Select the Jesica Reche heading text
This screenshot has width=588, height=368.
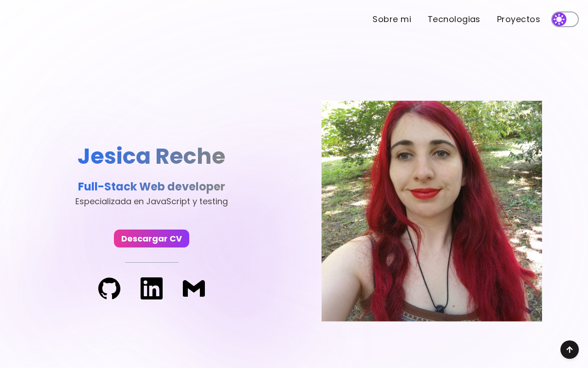point(152,156)
